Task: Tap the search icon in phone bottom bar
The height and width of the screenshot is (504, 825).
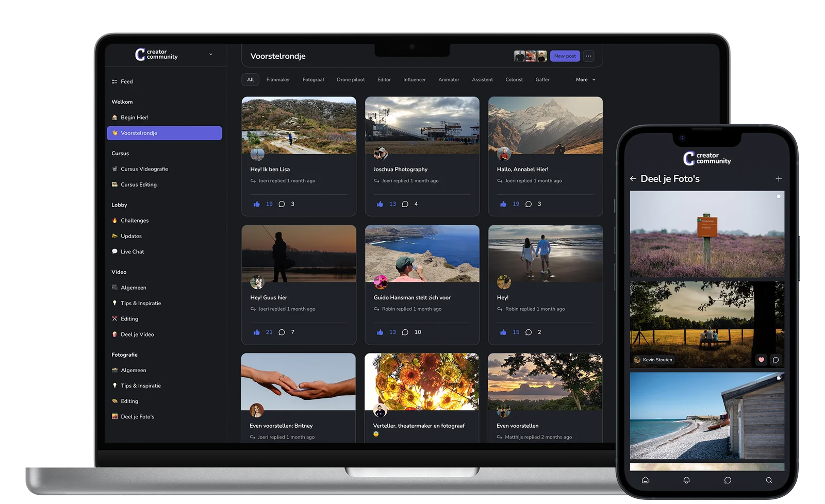Action: (769, 480)
